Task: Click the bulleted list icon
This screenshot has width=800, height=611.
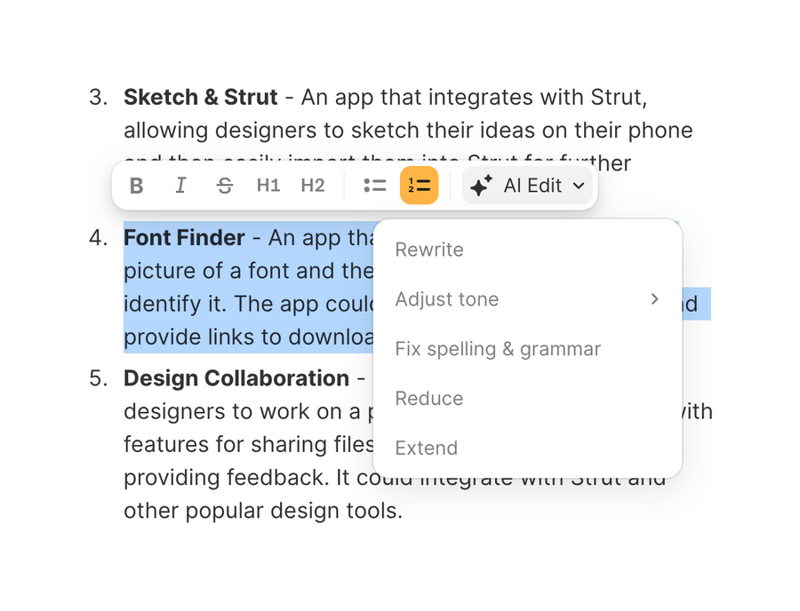Action: (x=374, y=185)
